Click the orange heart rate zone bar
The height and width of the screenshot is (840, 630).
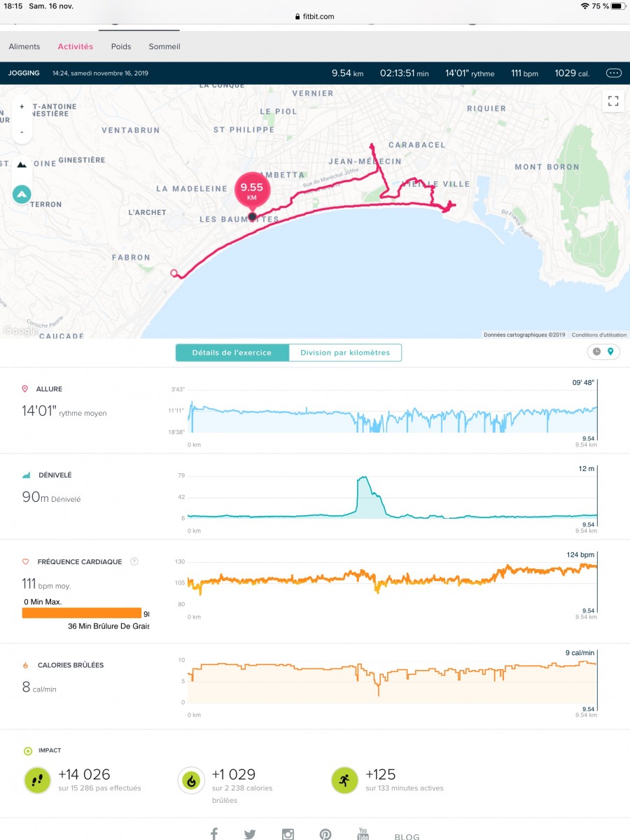(82, 613)
